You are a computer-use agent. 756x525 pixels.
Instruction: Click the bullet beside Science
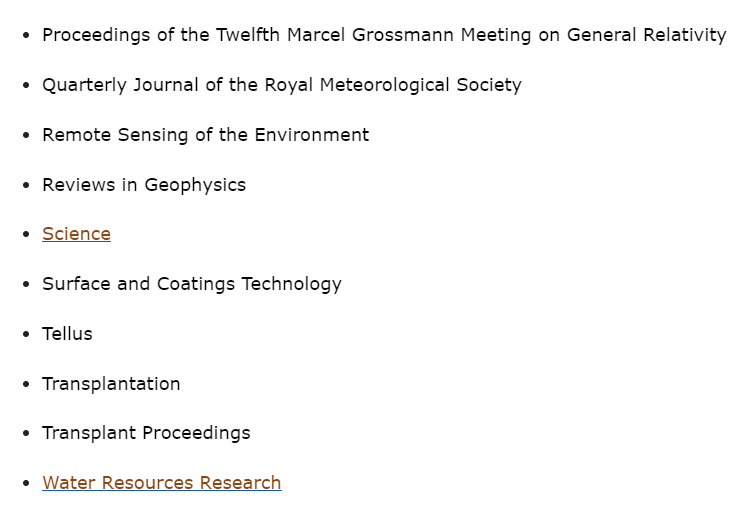(26, 235)
